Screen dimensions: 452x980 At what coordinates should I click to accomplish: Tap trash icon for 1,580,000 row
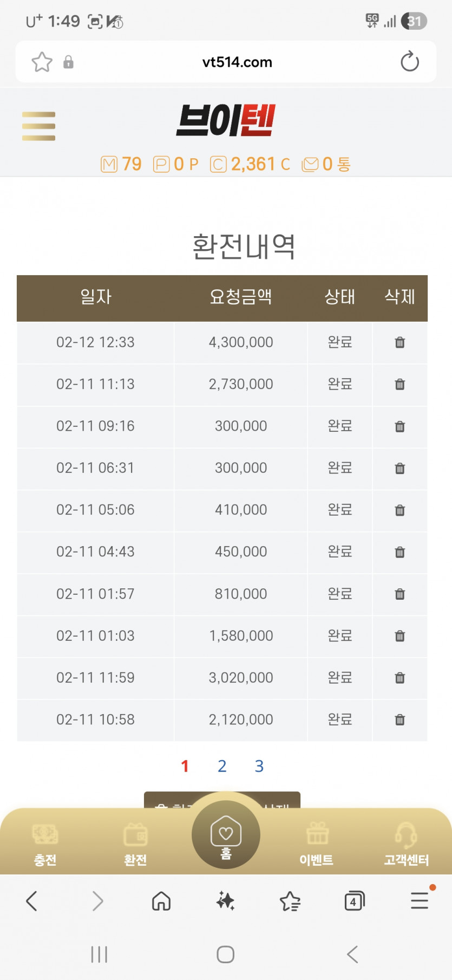click(x=400, y=635)
